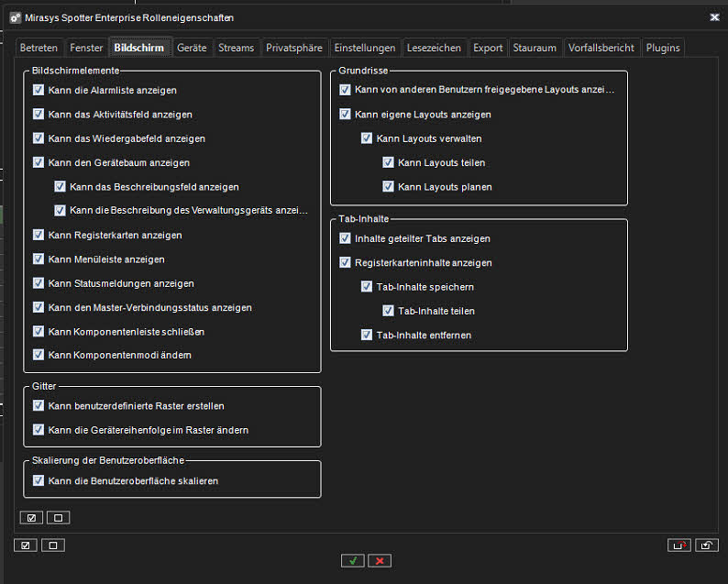Click the red X cancel button

[379, 560]
